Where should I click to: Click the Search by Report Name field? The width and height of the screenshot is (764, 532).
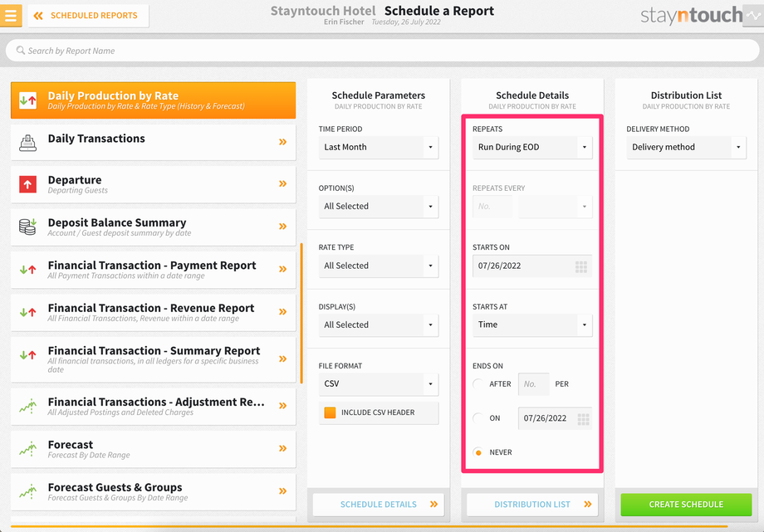(x=382, y=51)
